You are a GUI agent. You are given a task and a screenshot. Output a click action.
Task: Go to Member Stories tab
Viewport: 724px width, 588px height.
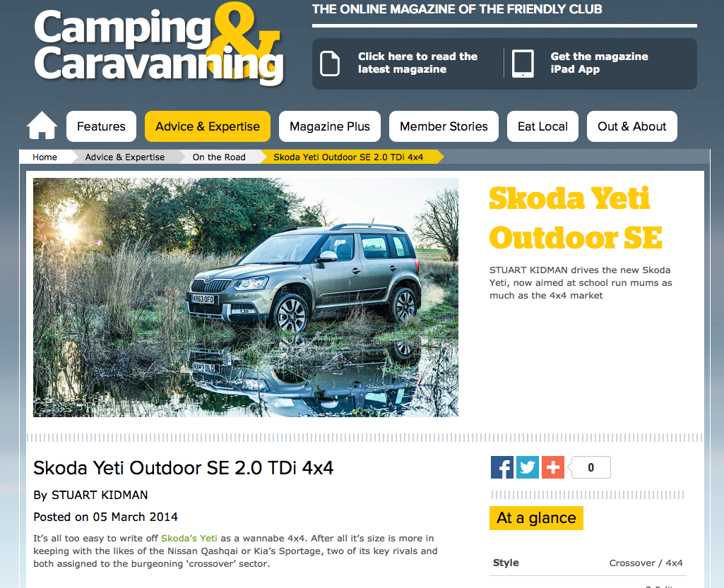tap(444, 126)
